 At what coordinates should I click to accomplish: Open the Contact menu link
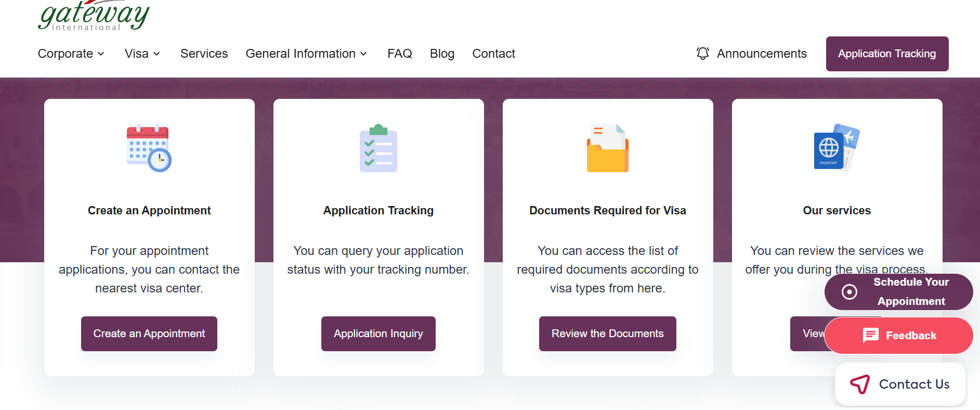pos(493,54)
